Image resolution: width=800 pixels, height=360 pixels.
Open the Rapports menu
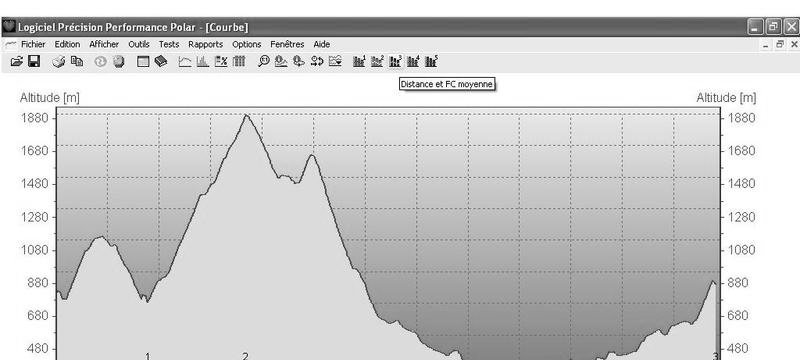206,44
